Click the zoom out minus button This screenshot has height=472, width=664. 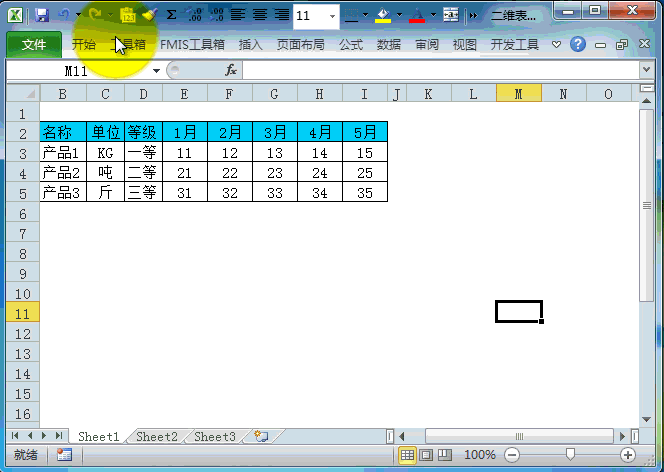coord(513,455)
